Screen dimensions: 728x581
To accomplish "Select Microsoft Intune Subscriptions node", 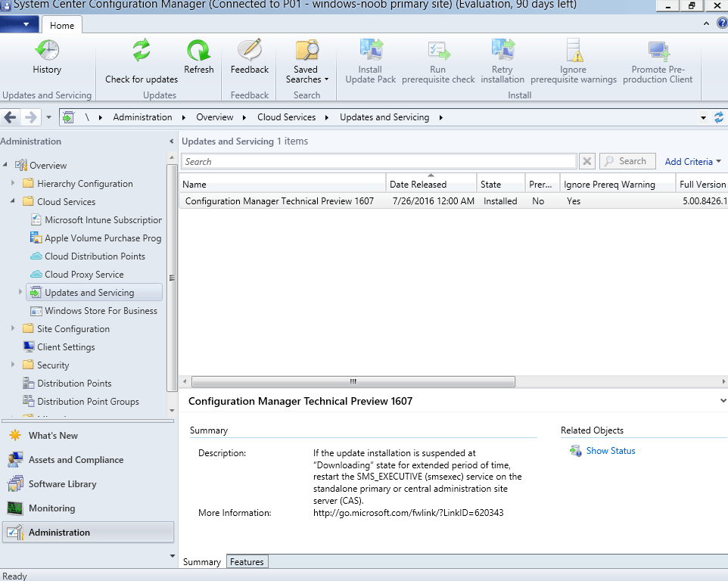I will [x=96, y=220].
